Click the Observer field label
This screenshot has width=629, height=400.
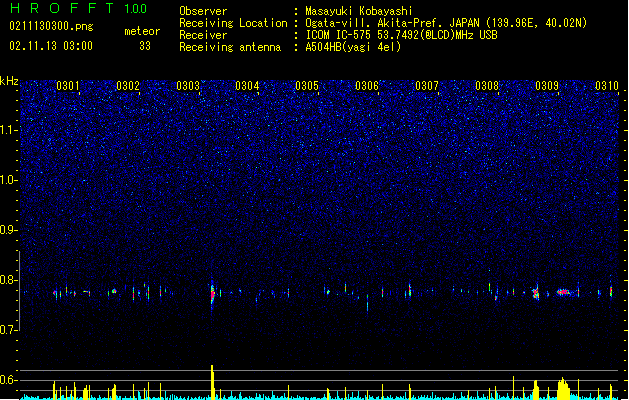(203, 11)
